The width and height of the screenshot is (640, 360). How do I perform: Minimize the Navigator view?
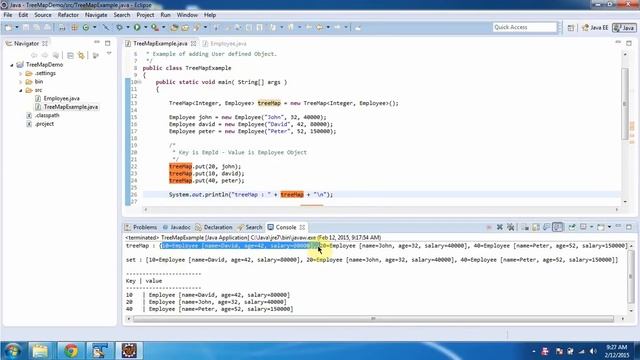pyautogui.click(x=97, y=43)
